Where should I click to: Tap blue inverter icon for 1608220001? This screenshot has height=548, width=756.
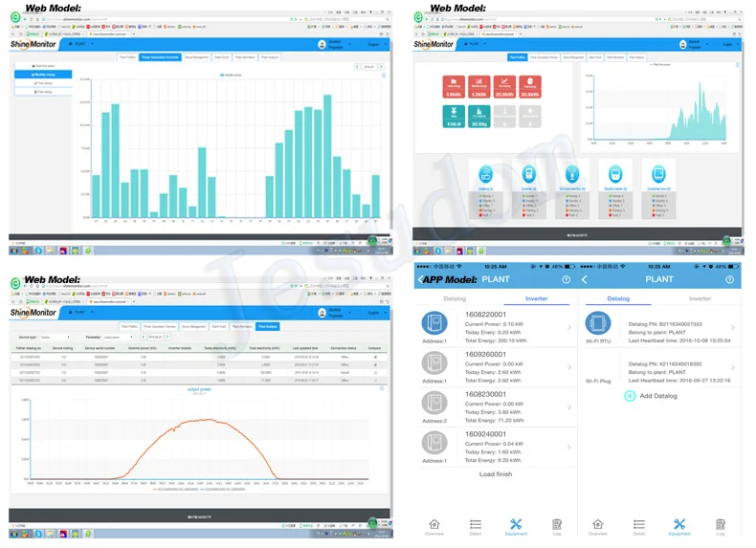click(434, 323)
